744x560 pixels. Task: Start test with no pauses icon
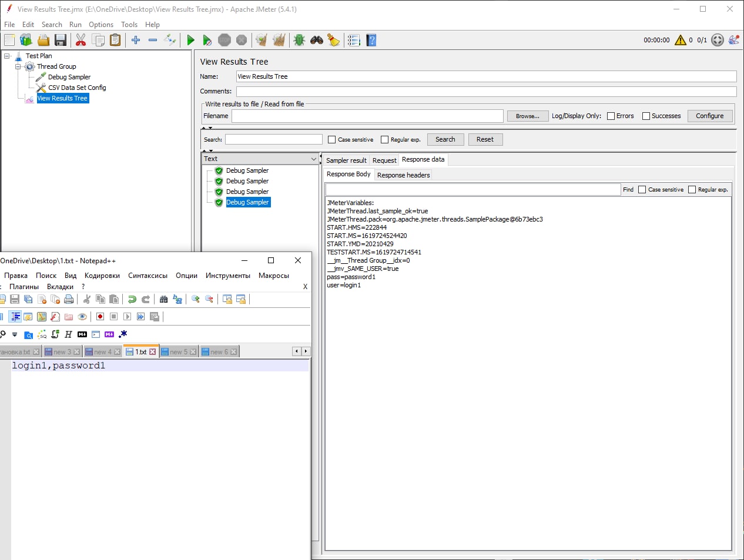tap(207, 40)
